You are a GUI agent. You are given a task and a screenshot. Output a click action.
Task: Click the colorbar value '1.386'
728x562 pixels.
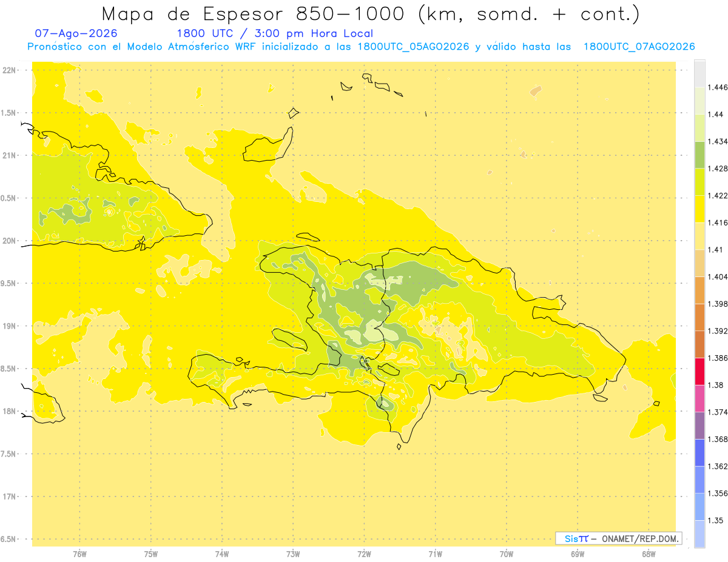coord(718,358)
